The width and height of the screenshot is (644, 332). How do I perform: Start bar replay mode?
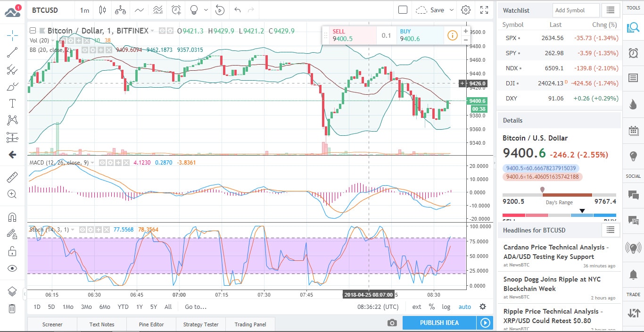(220, 10)
